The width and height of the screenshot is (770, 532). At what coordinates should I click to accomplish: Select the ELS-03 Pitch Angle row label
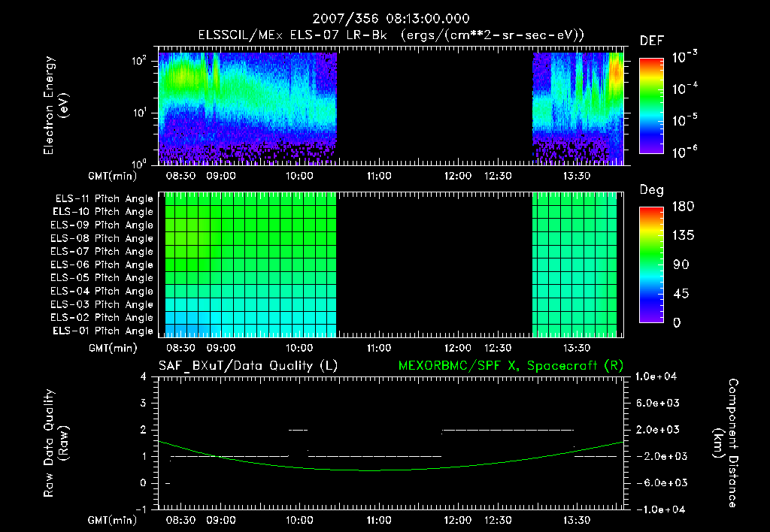[102, 304]
